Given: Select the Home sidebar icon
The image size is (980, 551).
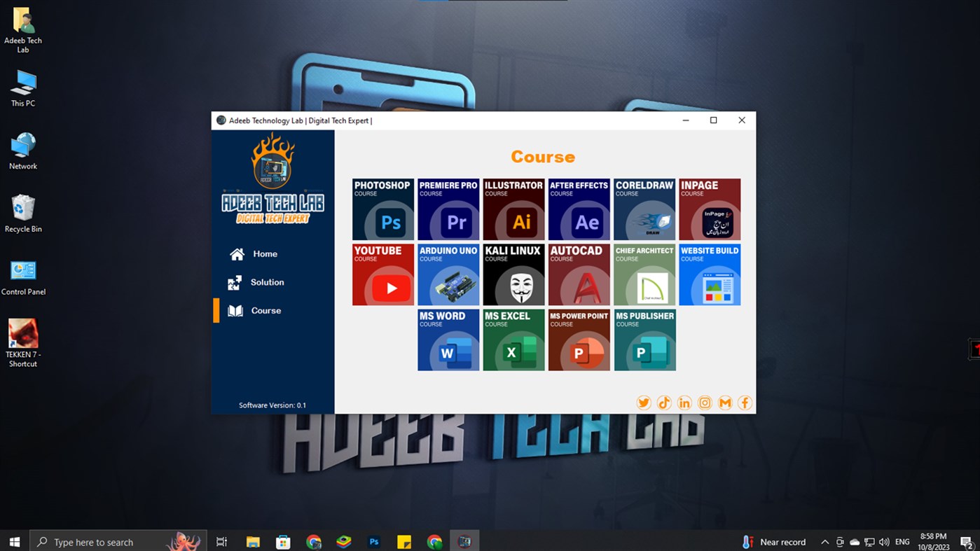Looking at the screenshot, I should point(237,253).
